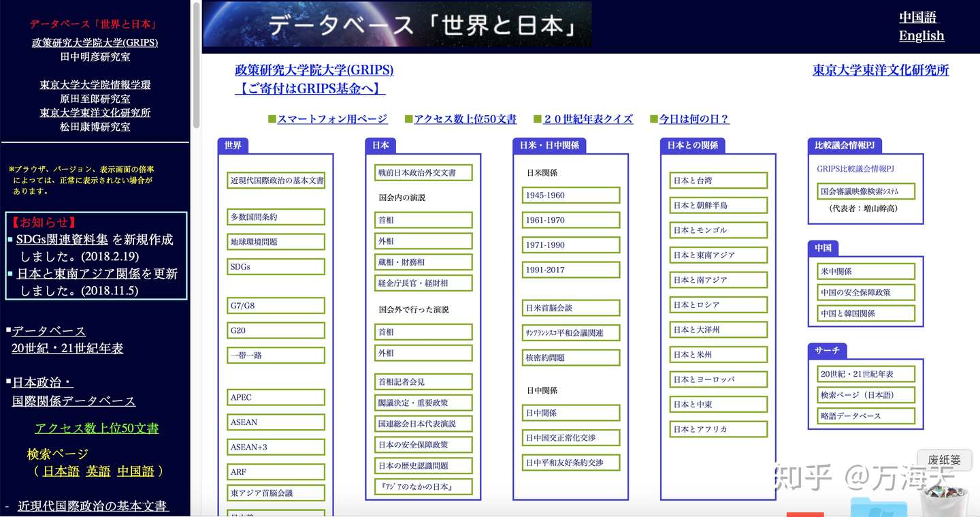Open the スマートフォン用ページ link

(332, 119)
